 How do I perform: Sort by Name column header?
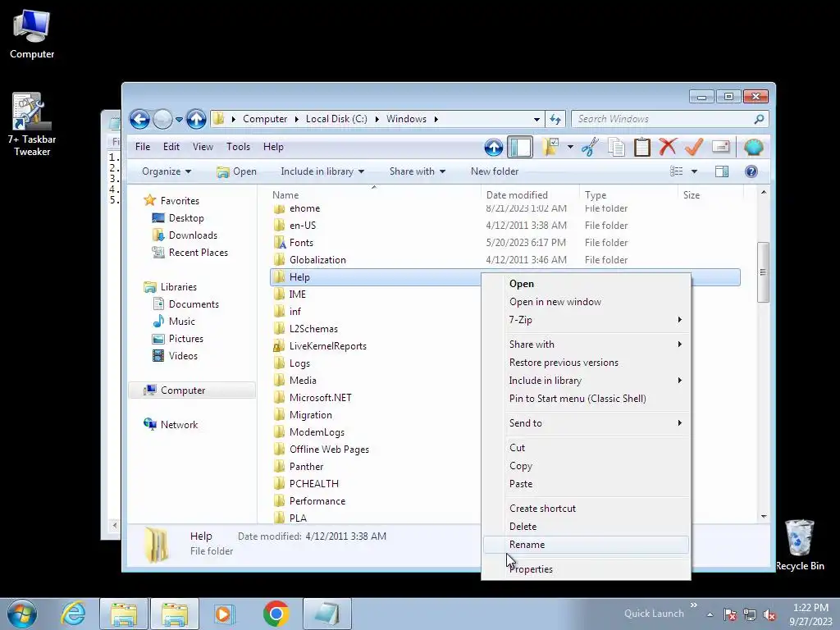(374, 195)
